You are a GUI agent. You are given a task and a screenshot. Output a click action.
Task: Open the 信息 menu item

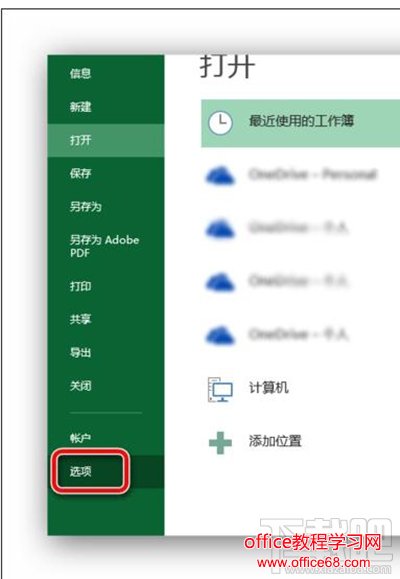[80, 73]
